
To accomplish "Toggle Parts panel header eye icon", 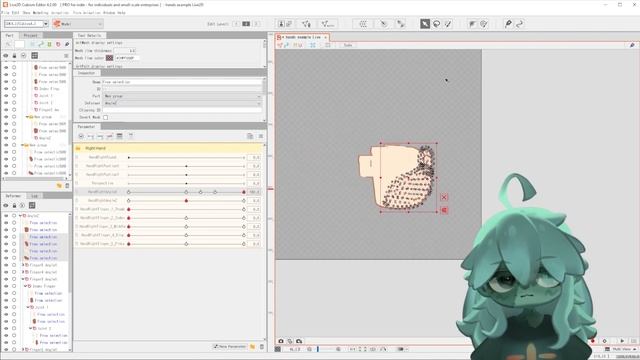I will (6, 55).
